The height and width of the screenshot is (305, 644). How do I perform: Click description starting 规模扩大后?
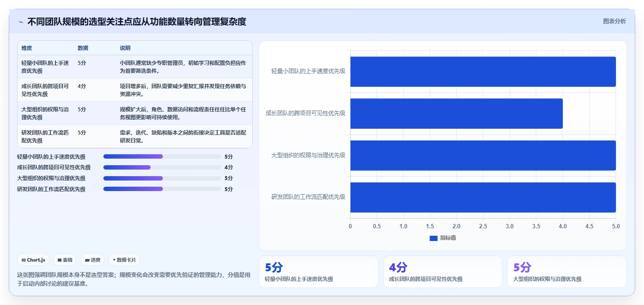click(x=183, y=113)
